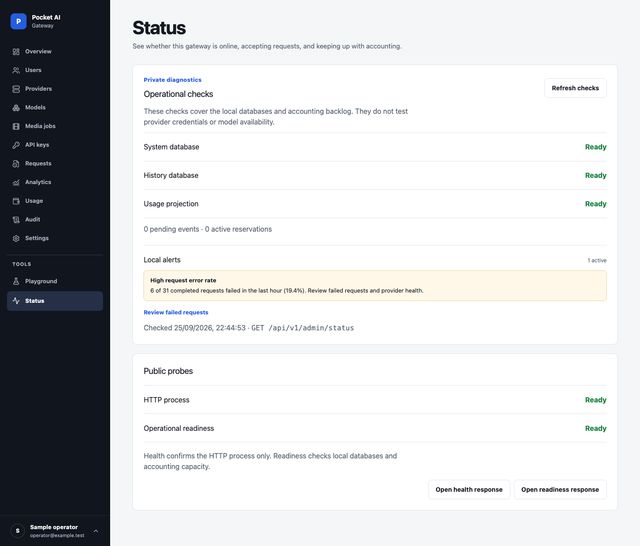Open Analytics via chart icon
The image size is (640, 546).
point(16,182)
